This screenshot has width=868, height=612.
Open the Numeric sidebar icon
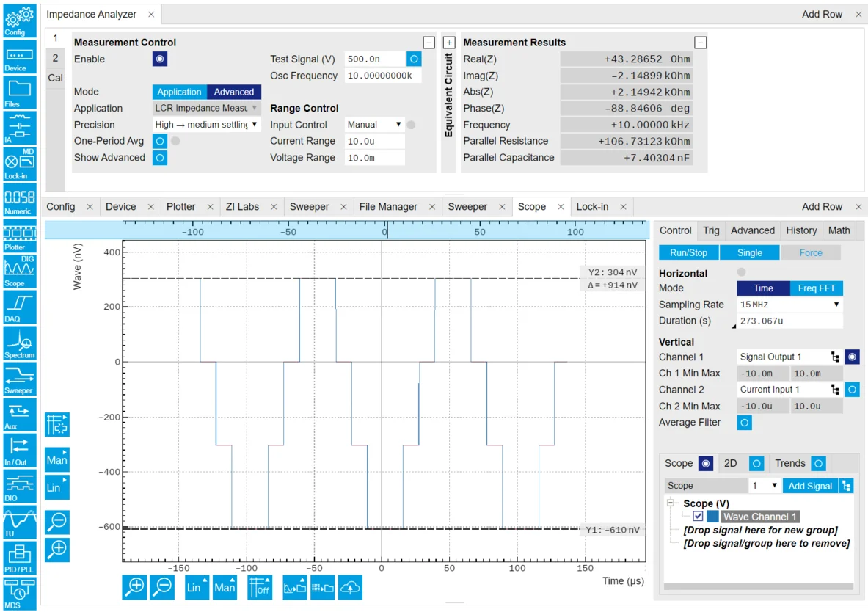19,199
